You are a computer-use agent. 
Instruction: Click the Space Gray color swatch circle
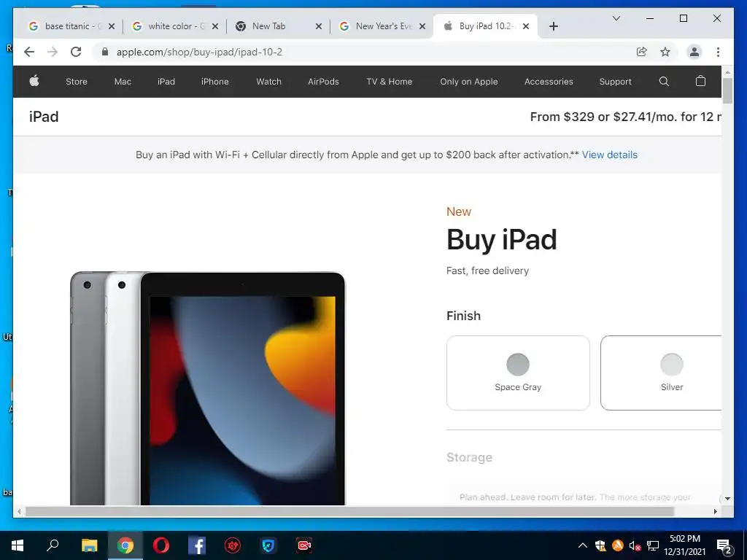(518, 365)
